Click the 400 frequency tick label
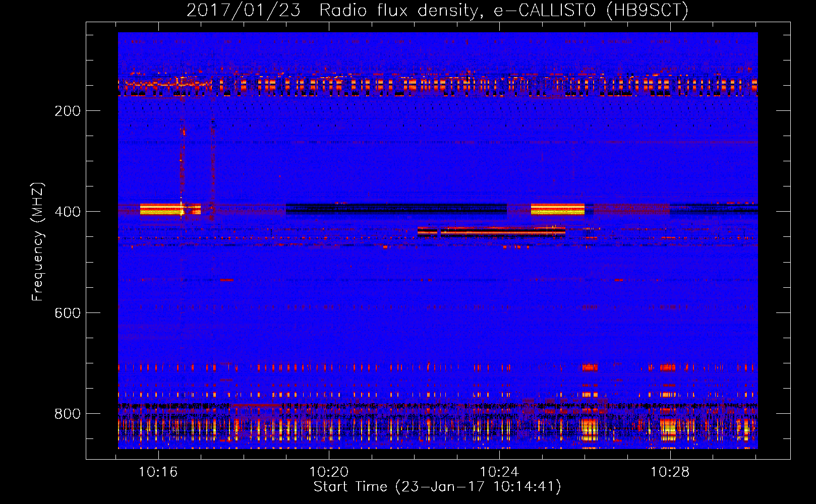Image resolution: width=816 pixels, height=504 pixels. [x=68, y=212]
